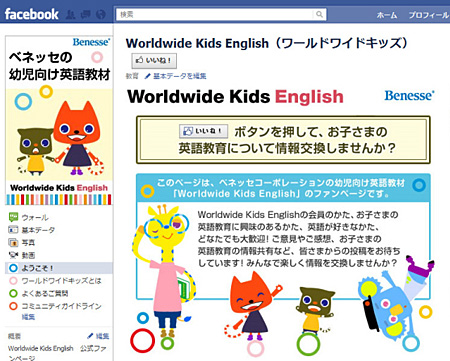Screen dimensions: 450x361
Task: Click the いいね! button inside yellow banner
Action: click(x=203, y=131)
